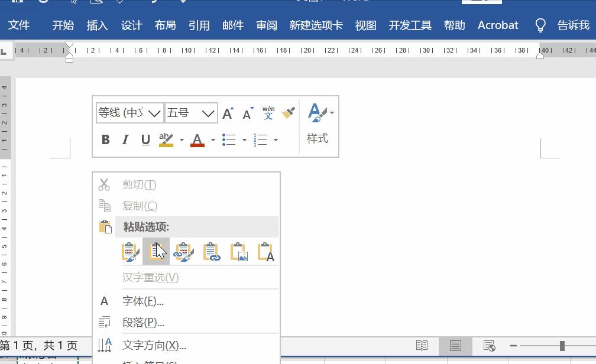
Task: Open the font color dropdown arrow
Action: (x=213, y=140)
